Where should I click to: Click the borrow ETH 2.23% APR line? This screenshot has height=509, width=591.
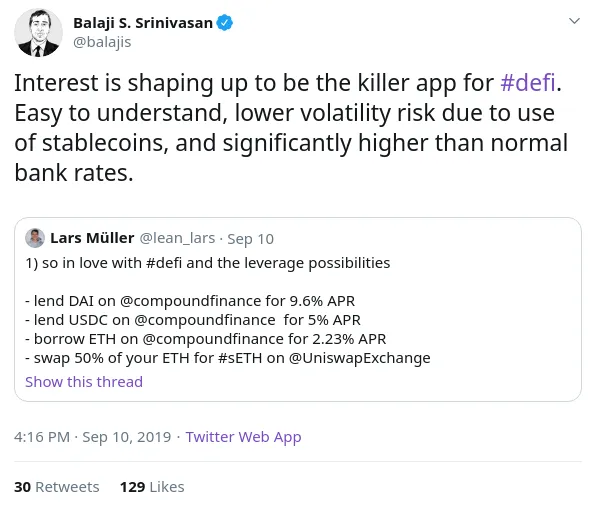point(205,339)
